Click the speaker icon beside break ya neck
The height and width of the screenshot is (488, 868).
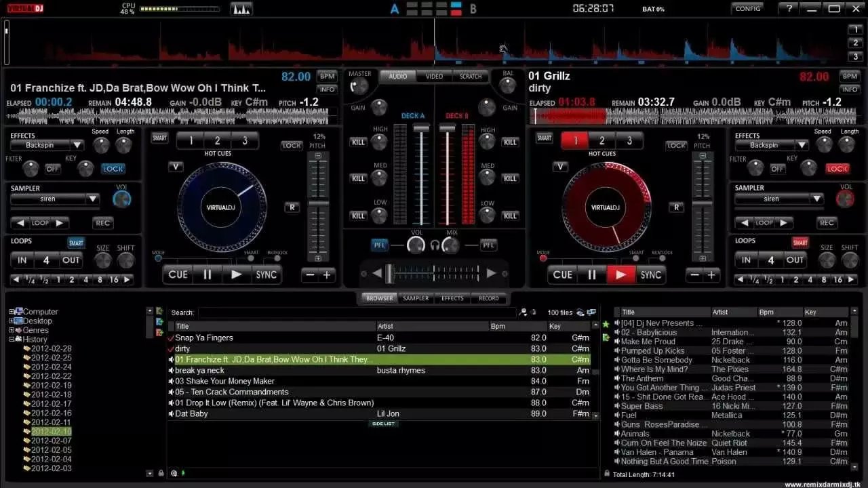click(x=171, y=370)
